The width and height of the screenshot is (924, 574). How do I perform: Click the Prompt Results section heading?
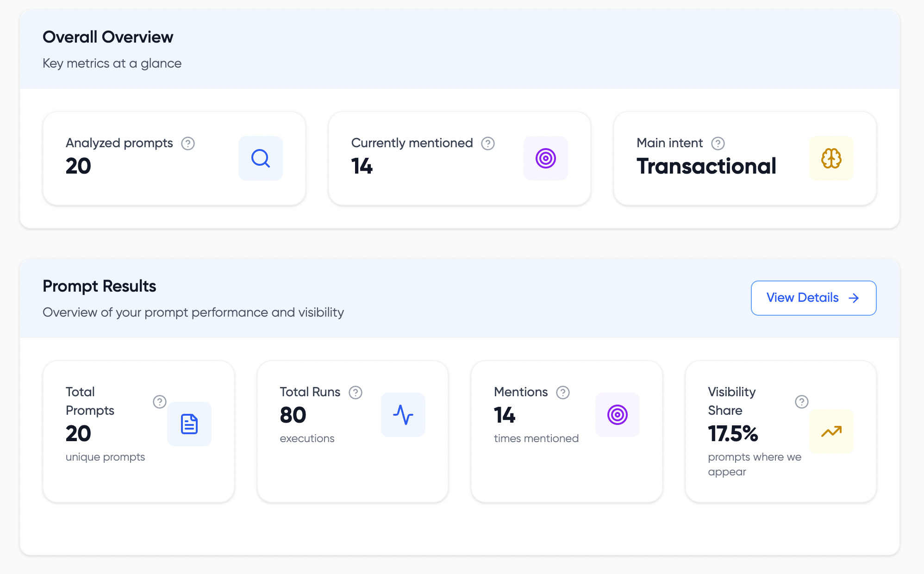coord(100,286)
